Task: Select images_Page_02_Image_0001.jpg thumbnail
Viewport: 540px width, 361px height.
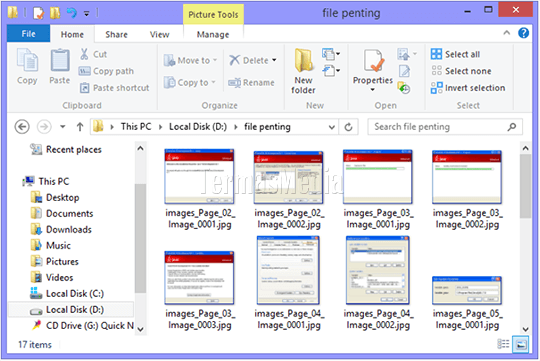Action: [200, 177]
